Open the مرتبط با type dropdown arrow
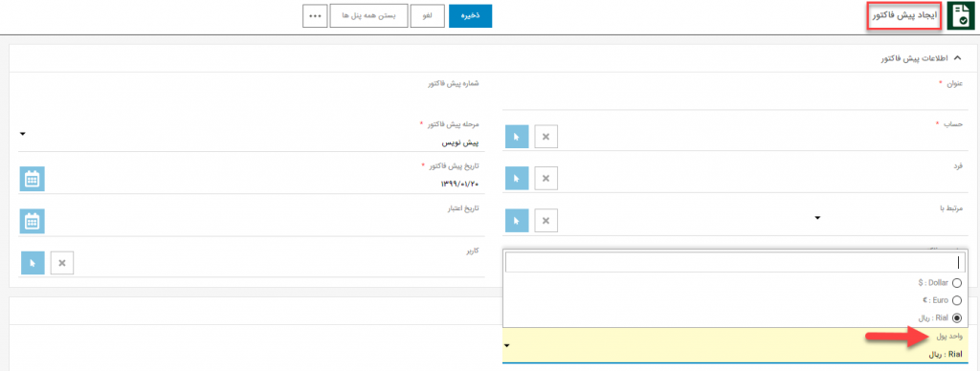The height and width of the screenshot is (371, 980). click(817, 218)
